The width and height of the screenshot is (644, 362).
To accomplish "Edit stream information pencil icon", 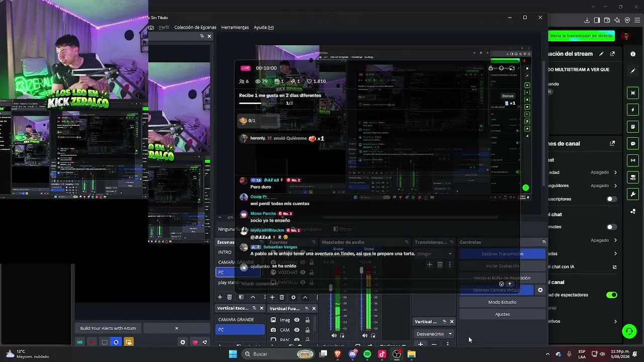I will tap(601, 54).
